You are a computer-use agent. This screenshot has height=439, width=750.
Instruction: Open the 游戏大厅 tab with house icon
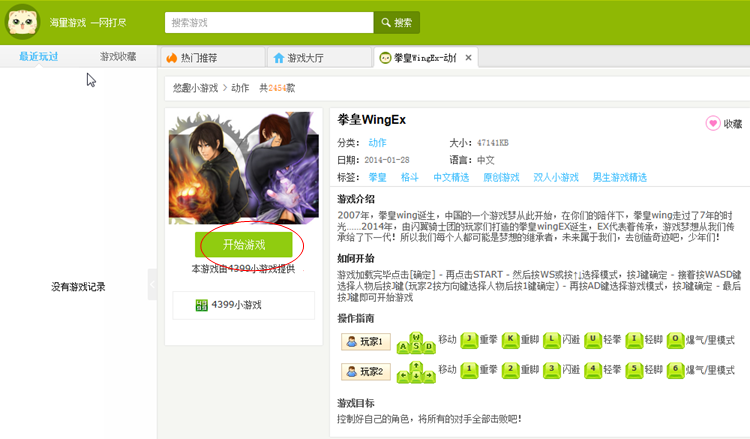(x=320, y=58)
